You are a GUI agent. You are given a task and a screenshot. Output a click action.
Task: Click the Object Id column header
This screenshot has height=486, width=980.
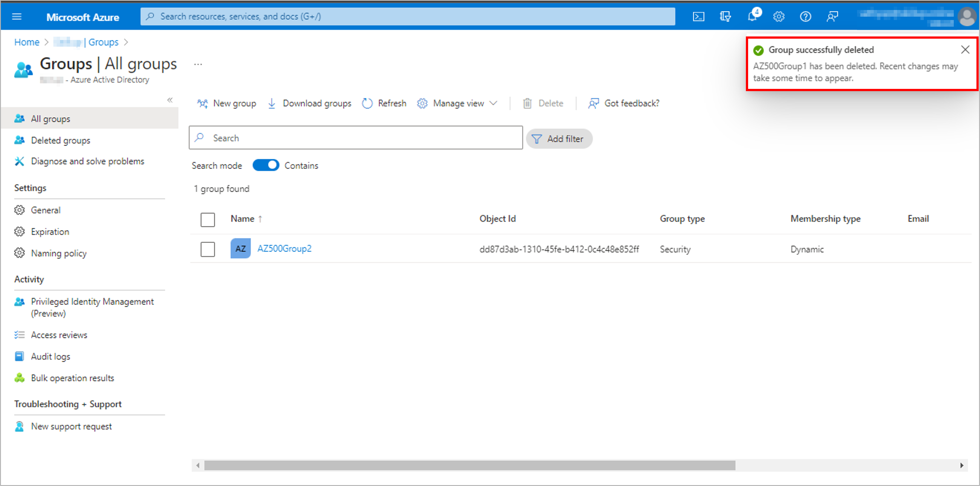coord(497,219)
